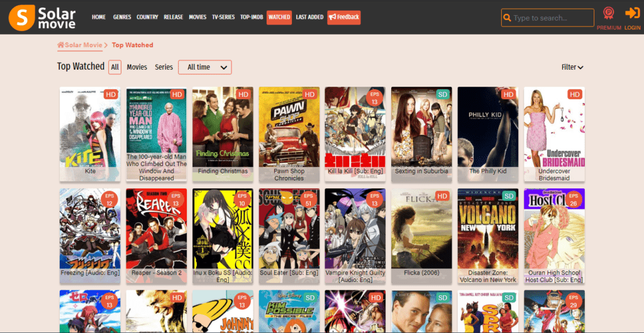Open the TV-Series menu item
Screen dimensions: 644x333
[x=223, y=17]
